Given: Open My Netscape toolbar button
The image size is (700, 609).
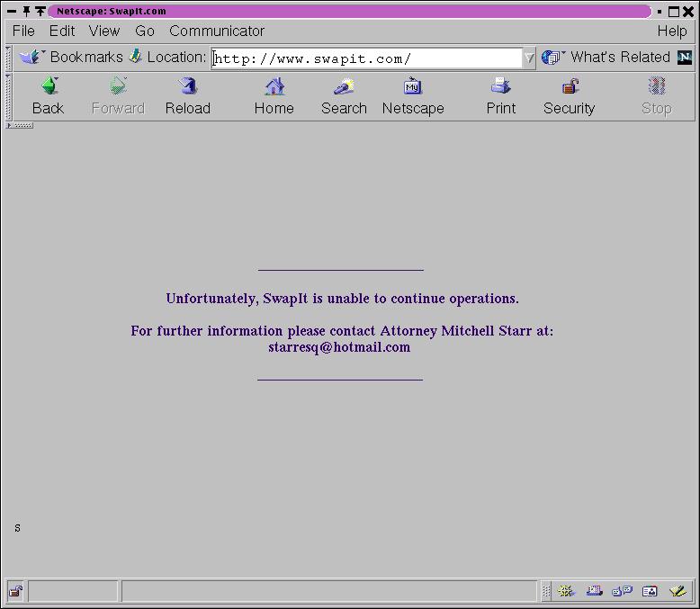Looking at the screenshot, I should (413, 96).
